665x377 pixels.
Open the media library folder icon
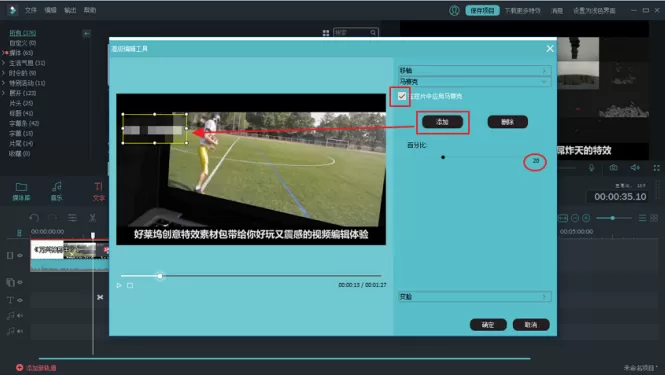tap(21, 191)
